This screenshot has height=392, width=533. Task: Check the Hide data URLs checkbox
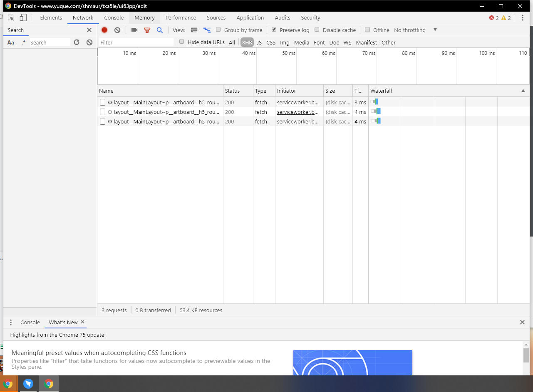point(182,42)
